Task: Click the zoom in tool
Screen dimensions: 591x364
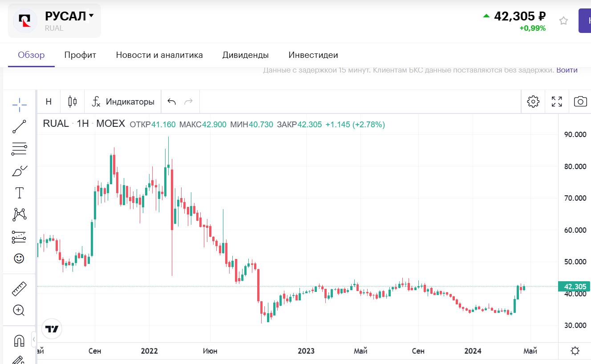Action: tap(19, 311)
